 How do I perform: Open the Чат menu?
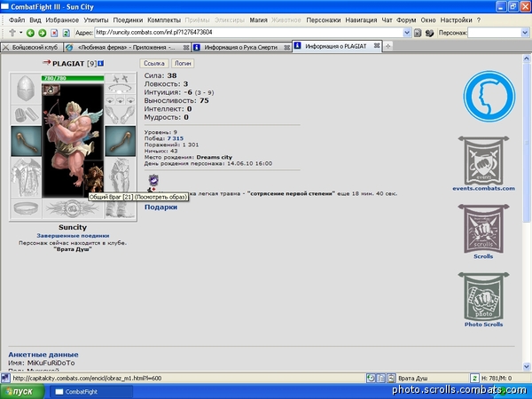tap(387, 20)
